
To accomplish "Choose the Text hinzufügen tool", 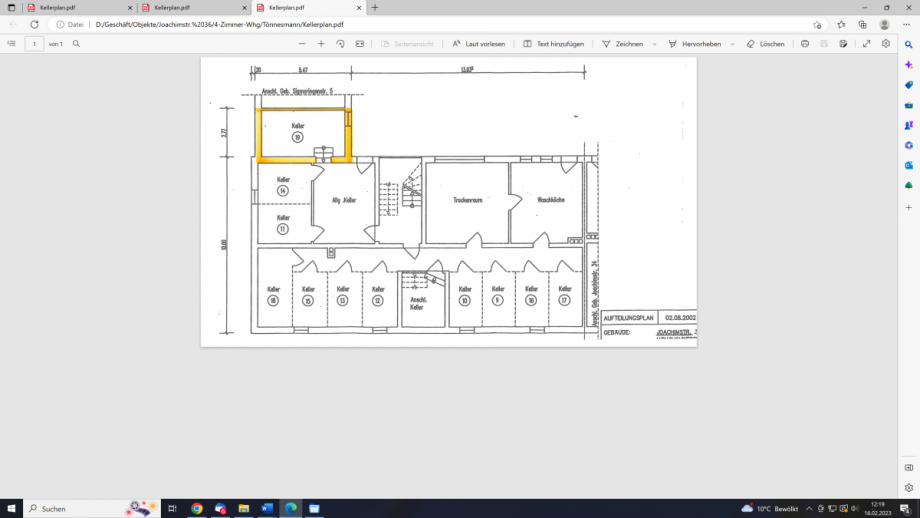I will [553, 44].
